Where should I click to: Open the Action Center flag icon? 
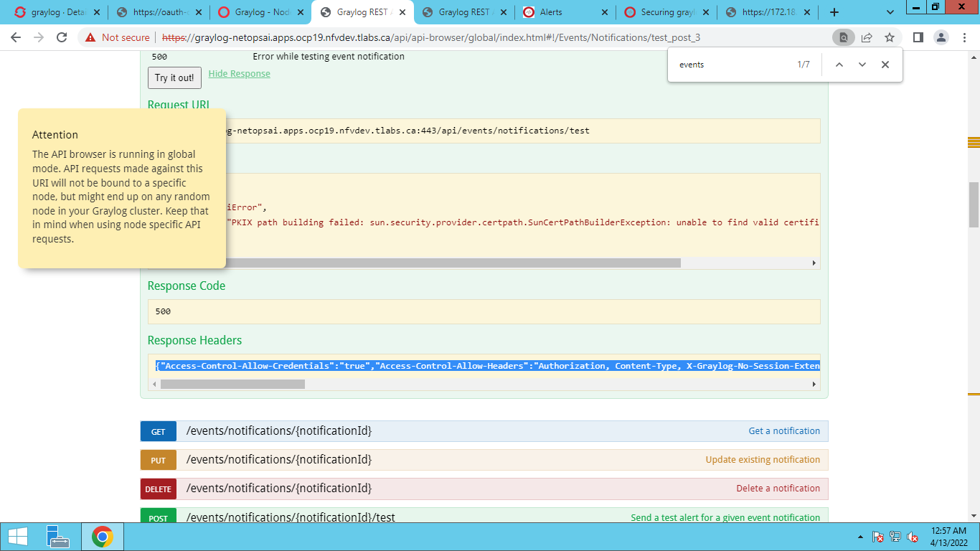click(x=877, y=537)
